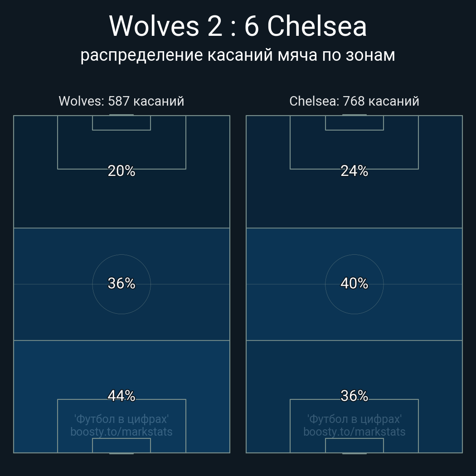
Task: Open the boosty.to/markstats link under Wolves pitch
Action: (x=121, y=432)
